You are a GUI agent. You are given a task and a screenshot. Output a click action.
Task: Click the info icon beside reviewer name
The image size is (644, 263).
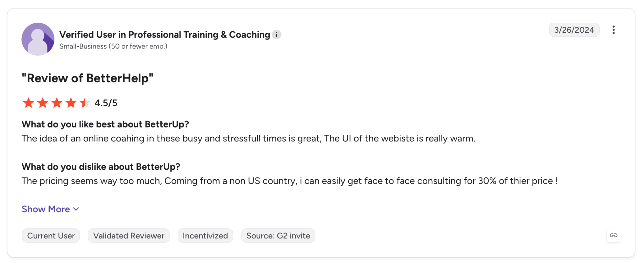pyautogui.click(x=277, y=35)
